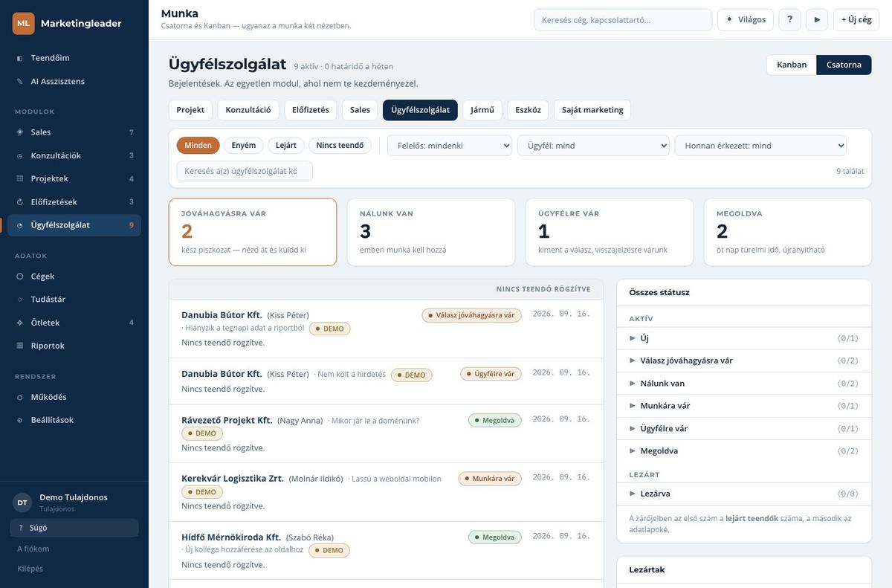This screenshot has height=588, width=892.
Task: Open the Felelős: mindenki dropdown
Action: pyautogui.click(x=450, y=146)
